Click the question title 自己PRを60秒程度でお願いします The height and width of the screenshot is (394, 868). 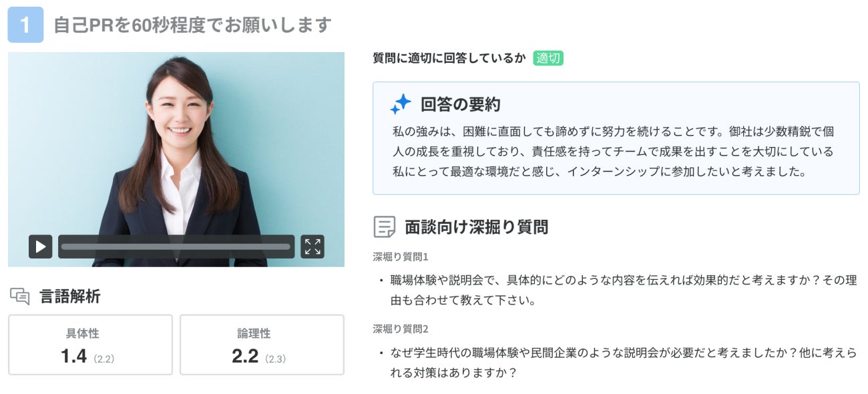click(x=192, y=25)
